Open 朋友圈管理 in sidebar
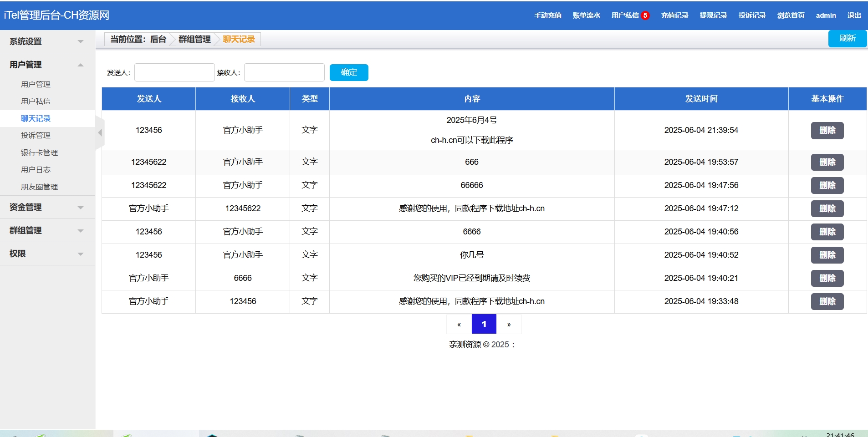The height and width of the screenshot is (437, 868). [39, 187]
